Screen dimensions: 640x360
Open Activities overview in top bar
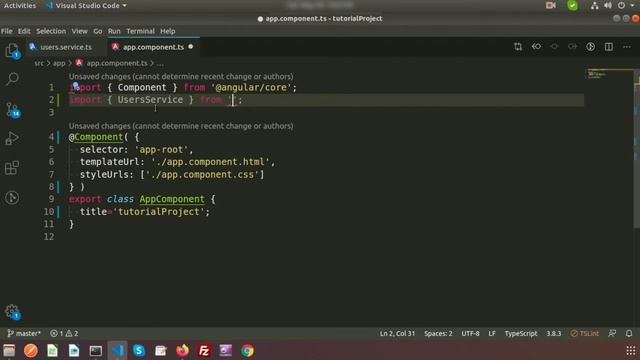pyautogui.click(x=20, y=5)
